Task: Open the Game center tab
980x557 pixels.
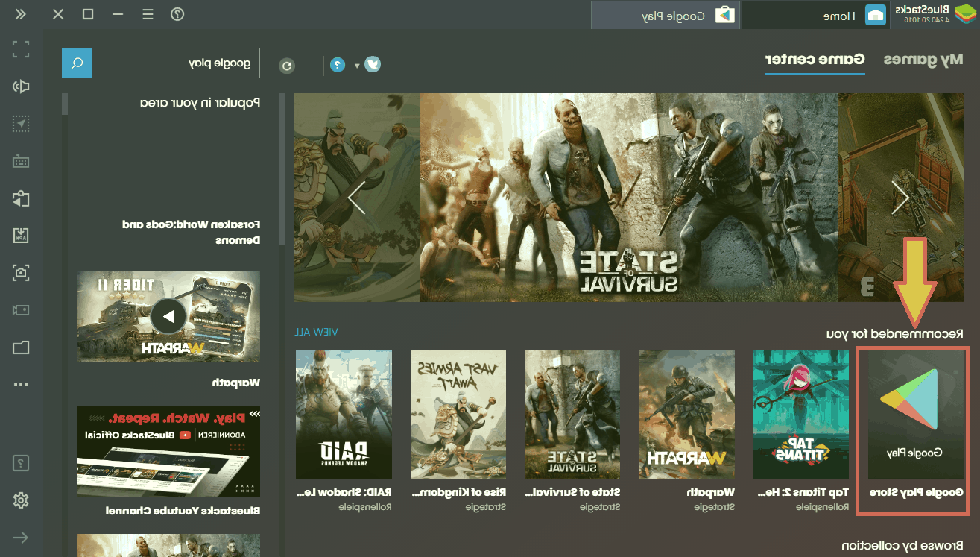Action: click(x=815, y=60)
